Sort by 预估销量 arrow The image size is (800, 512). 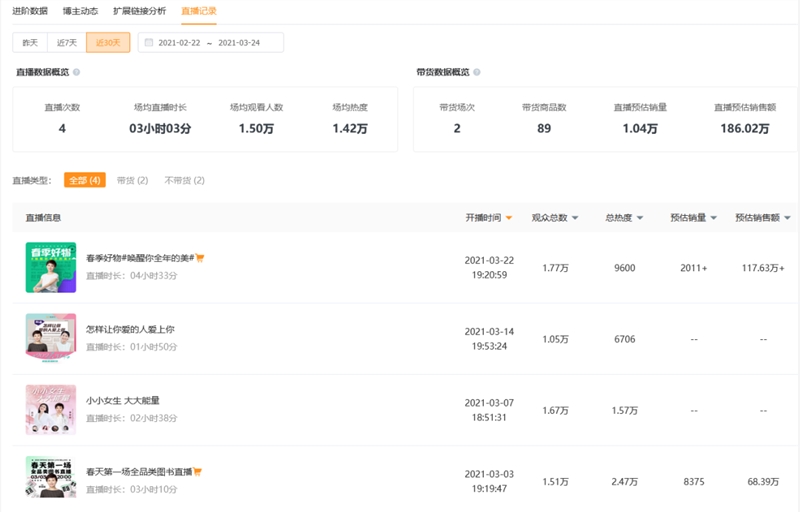coord(714,218)
